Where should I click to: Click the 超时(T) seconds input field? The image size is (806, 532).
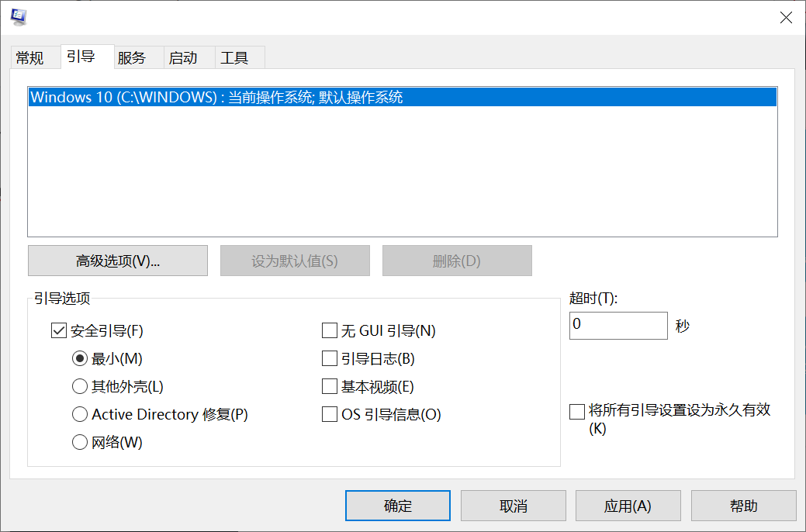coord(618,326)
